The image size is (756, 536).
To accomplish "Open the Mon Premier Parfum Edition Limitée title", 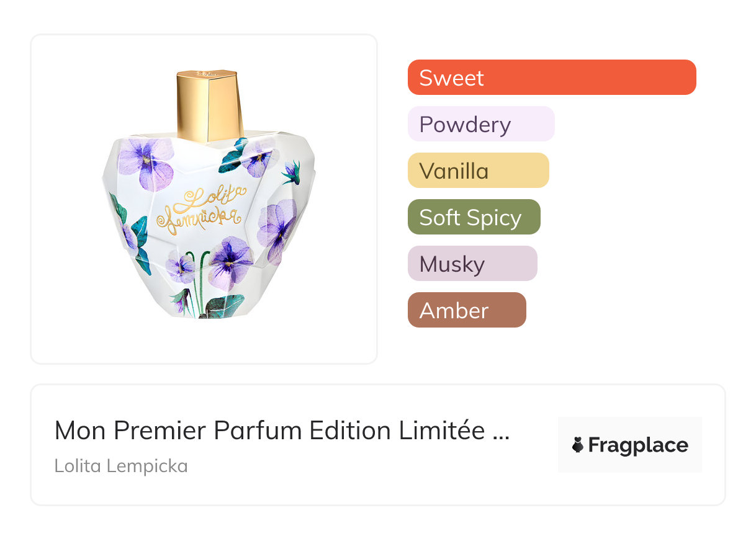I will (x=270, y=431).
